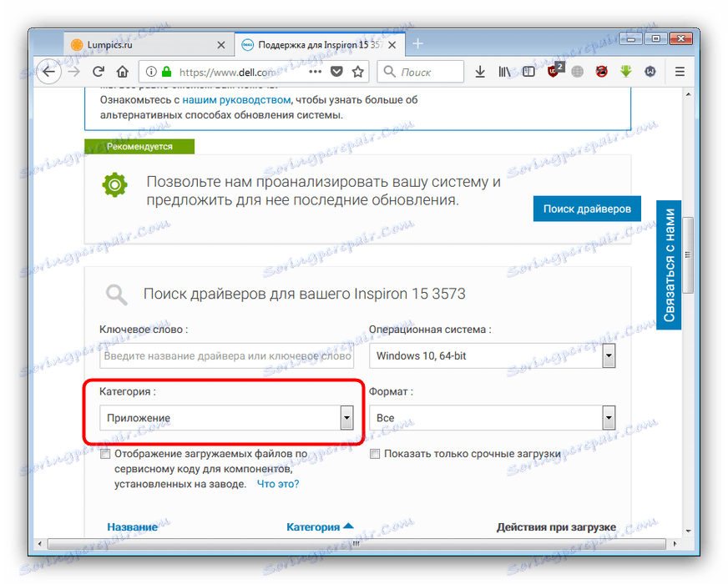Click the scroll right arrow
The height and width of the screenshot is (584, 728).
coord(675,544)
